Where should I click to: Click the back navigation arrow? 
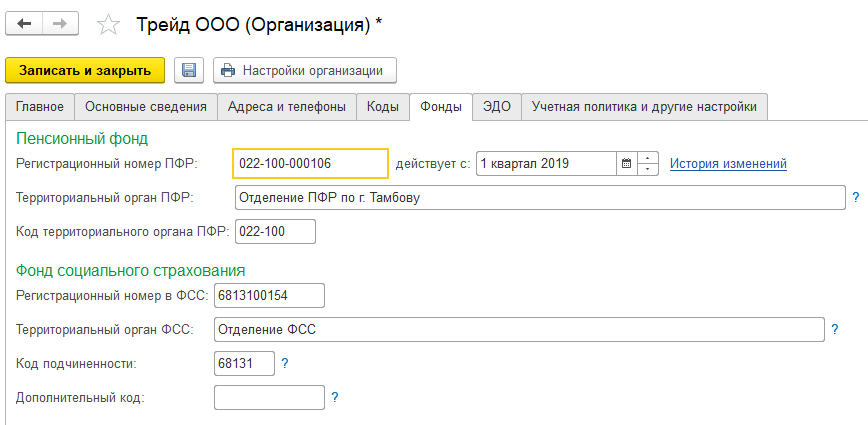click(x=25, y=21)
